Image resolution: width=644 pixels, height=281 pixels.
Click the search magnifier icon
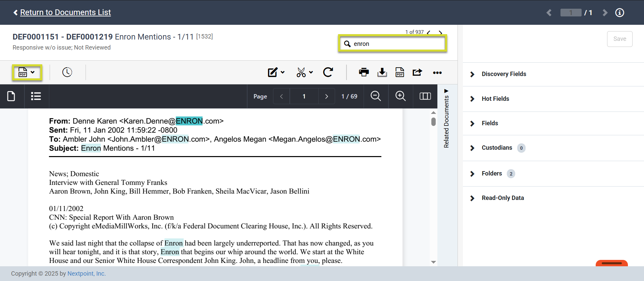pyautogui.click(x=347, y=44)
